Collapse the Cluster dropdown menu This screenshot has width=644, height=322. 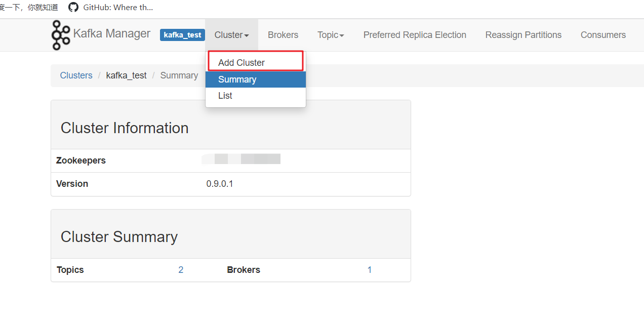click(x=231, y=35)
